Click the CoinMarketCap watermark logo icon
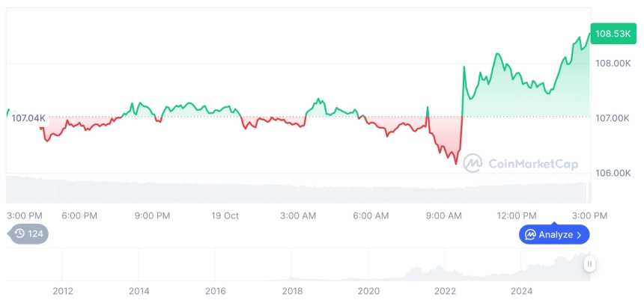 (473, 162)
